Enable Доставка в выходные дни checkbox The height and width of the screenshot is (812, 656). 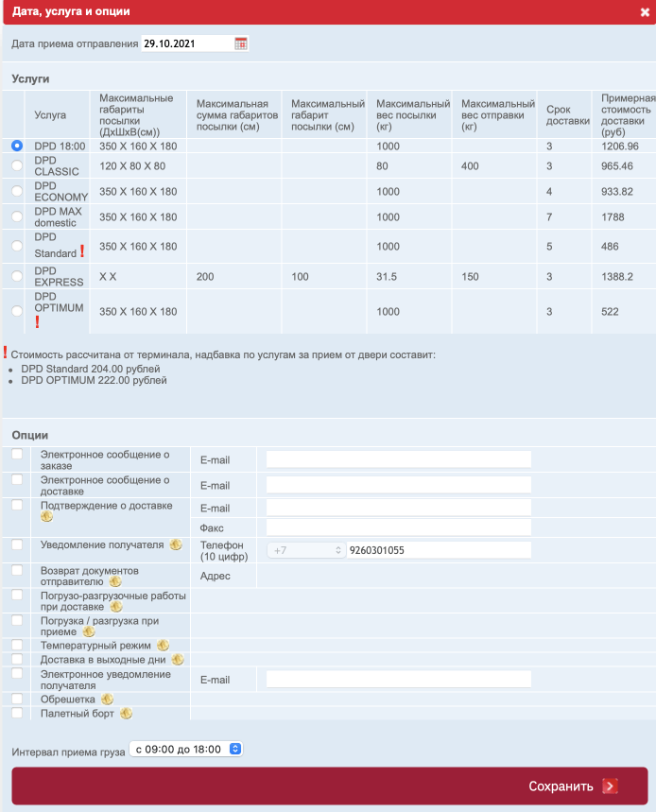(17, 659)
